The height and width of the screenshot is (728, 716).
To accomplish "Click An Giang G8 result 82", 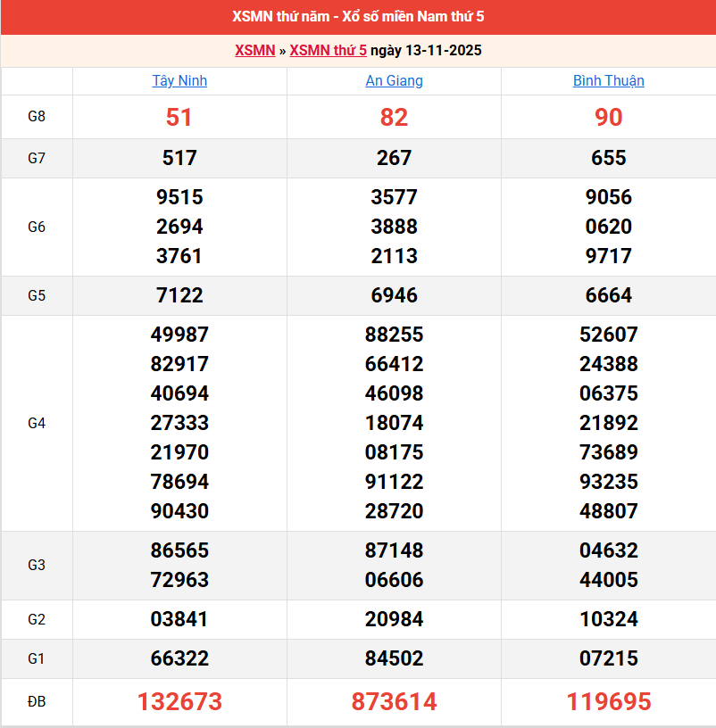I will pos(394,117).
